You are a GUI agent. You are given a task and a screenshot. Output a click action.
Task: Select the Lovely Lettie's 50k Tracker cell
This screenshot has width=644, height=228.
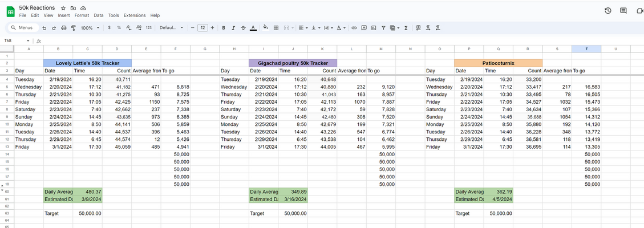point(87,63)
